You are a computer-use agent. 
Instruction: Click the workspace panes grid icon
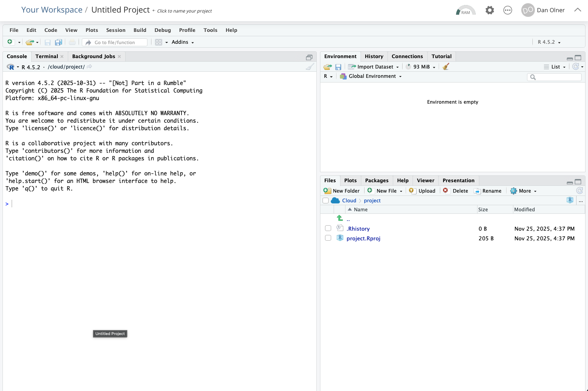pyautogui.click(x=159, y=42)
